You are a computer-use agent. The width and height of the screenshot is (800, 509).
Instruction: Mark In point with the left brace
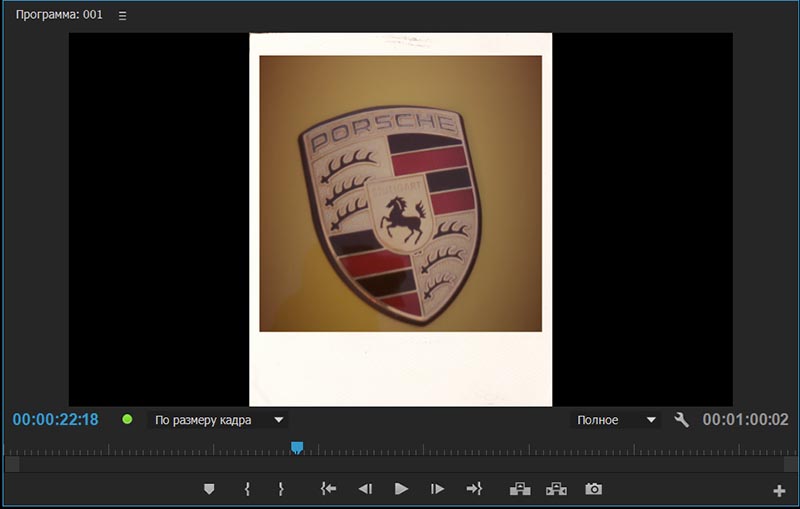247,489
